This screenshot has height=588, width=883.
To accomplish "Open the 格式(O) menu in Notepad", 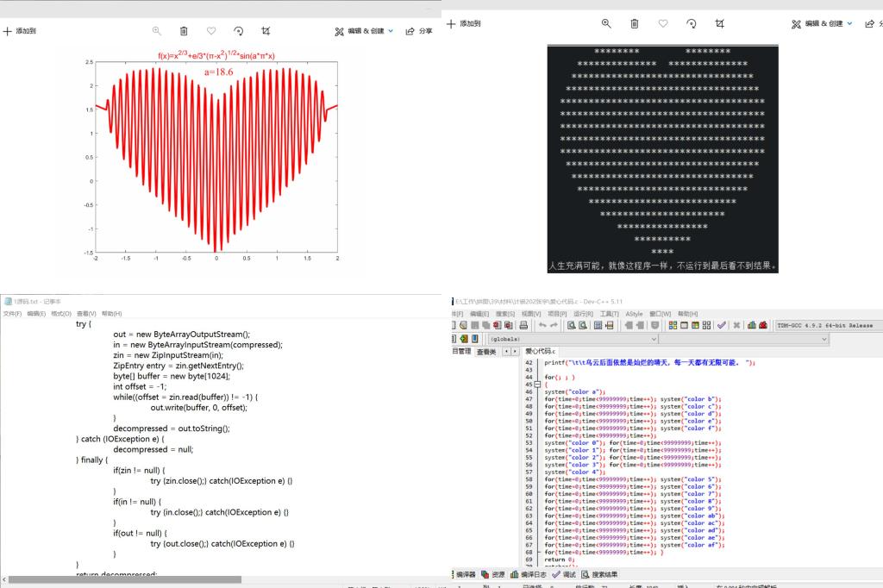I will [x=60, y=314].
